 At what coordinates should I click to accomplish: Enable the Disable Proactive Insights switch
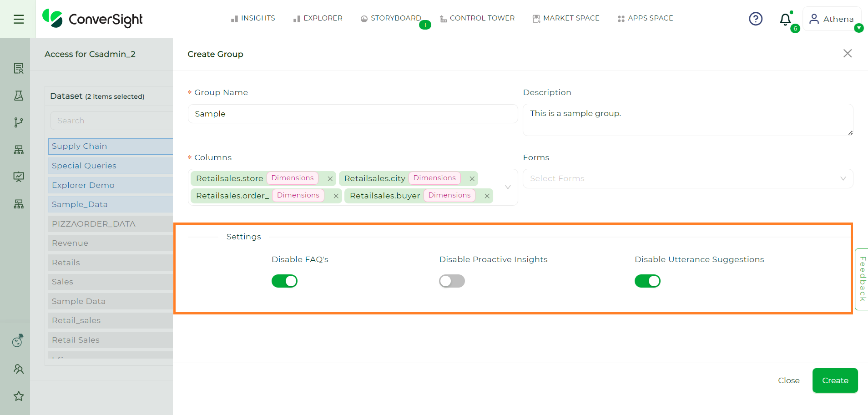pos(452,281)
